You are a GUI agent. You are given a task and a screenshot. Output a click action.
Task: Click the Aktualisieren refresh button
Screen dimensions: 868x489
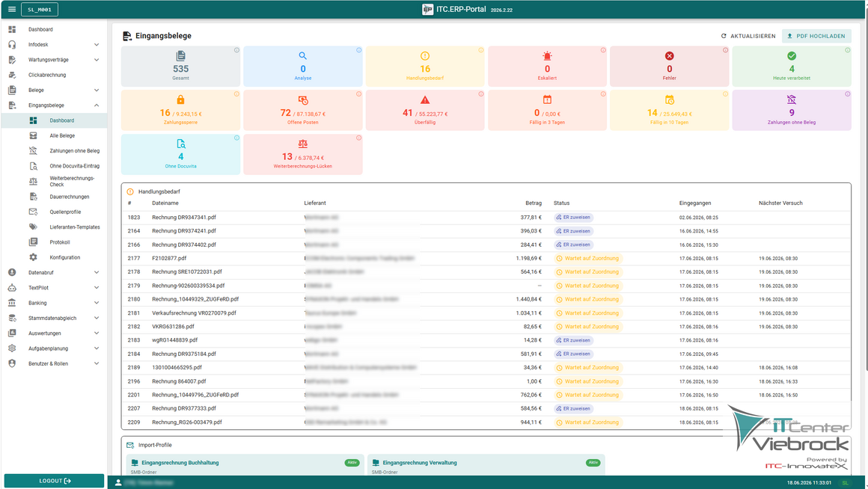(x=748, y=36)
